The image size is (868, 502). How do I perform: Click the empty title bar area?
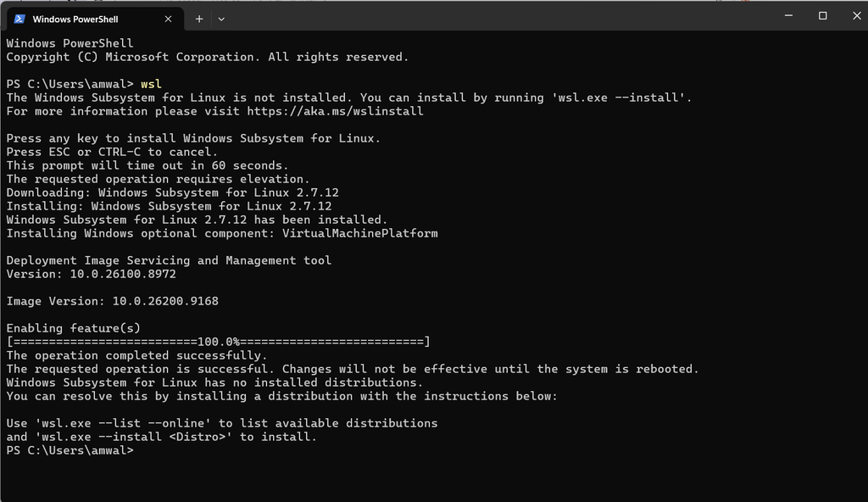coord(498,15)
